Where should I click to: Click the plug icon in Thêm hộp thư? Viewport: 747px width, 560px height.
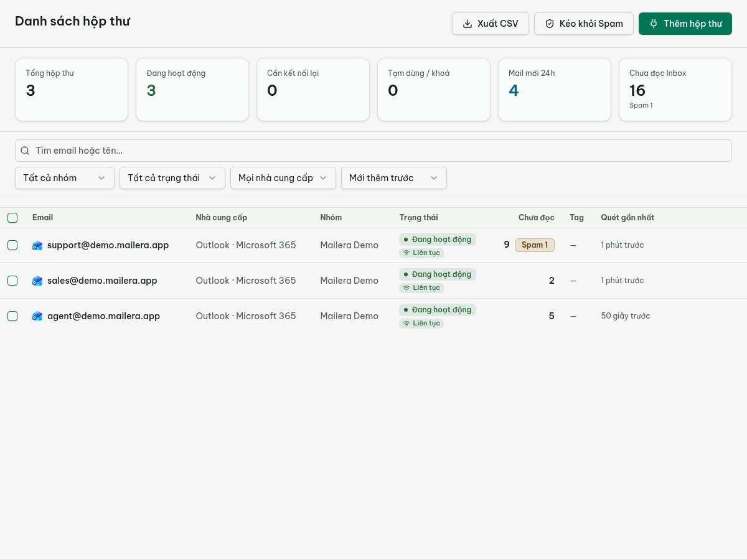654,24
